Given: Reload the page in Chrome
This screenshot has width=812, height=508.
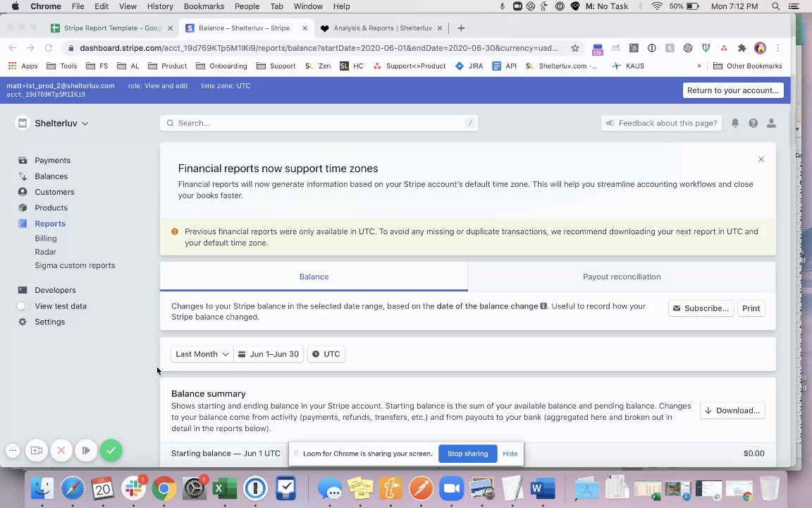Looking at the screenshot, I should pos(49,48).
